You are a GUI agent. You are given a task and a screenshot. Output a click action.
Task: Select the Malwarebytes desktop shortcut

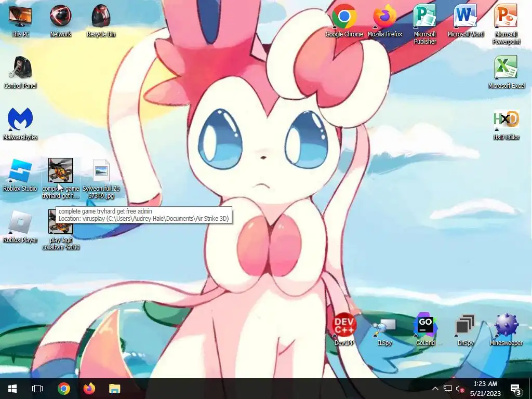(20, 124)
